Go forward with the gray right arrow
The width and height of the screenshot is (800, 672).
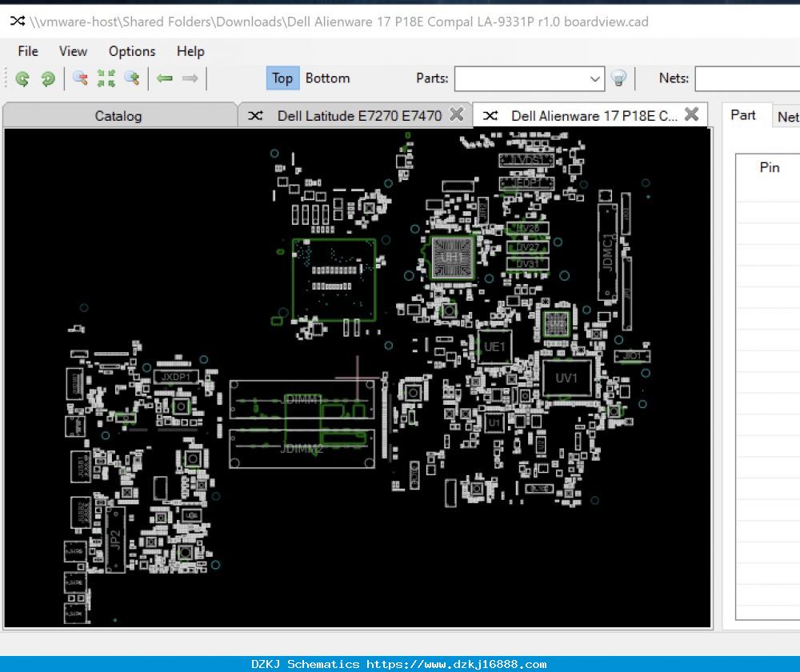[190, 78]
